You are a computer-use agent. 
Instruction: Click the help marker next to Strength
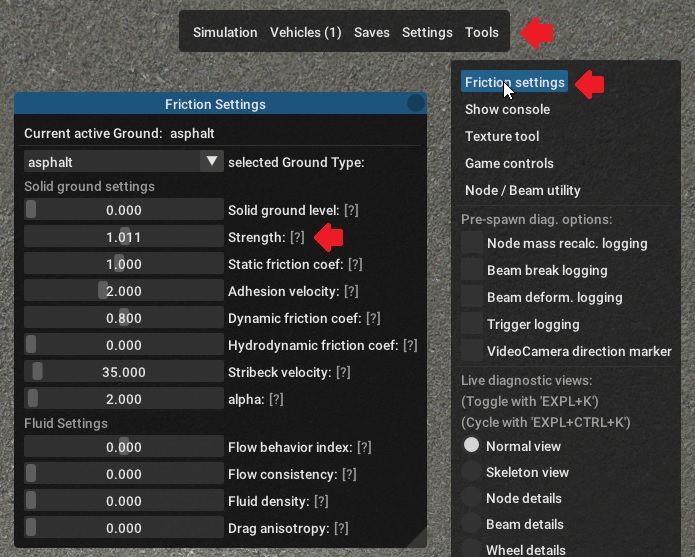(x=297, y=238)
